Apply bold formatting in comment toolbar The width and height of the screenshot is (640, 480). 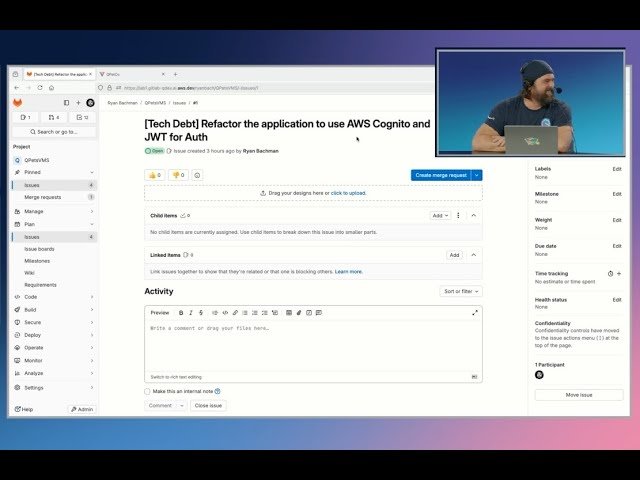pos(181,313)
